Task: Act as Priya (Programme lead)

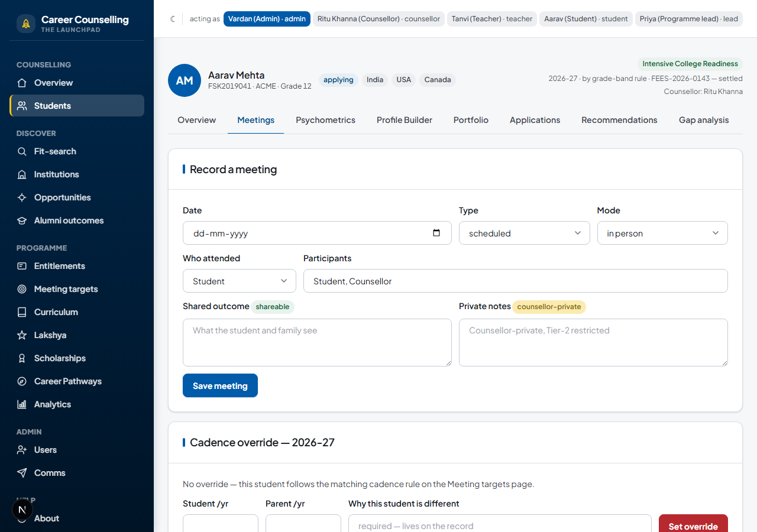Action: click(689, 19)
